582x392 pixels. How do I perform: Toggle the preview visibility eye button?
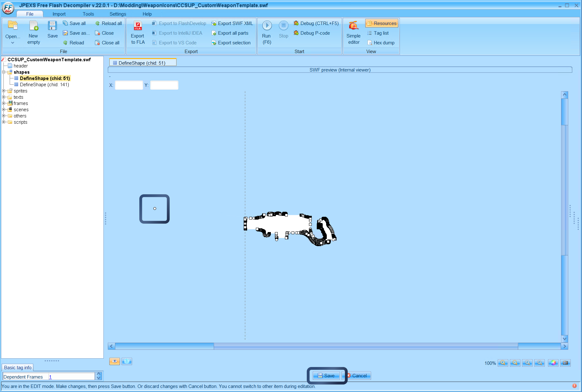(x=114, y=361)
